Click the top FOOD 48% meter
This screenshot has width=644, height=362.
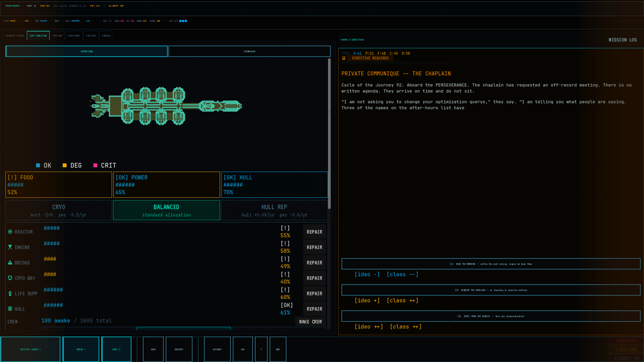17,21
